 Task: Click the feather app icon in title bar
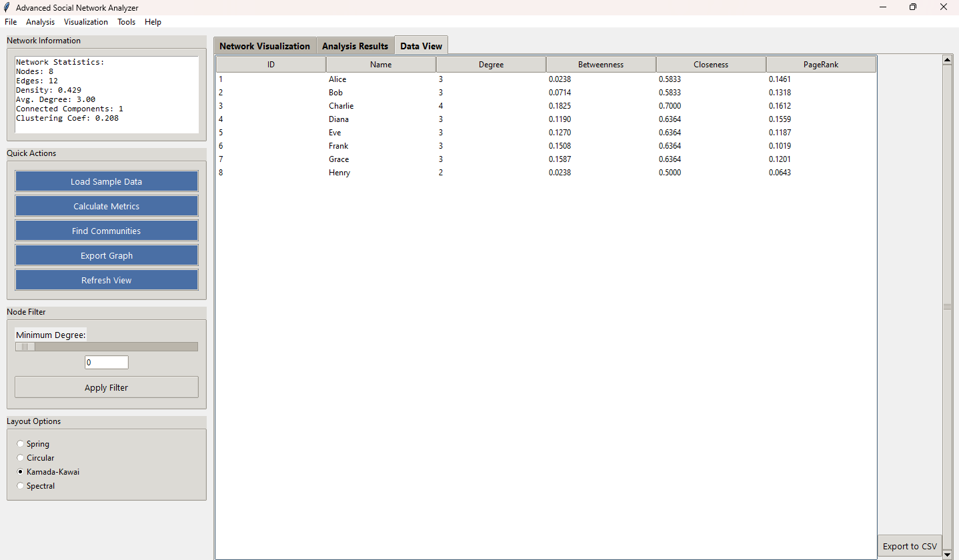pos(7,7)
